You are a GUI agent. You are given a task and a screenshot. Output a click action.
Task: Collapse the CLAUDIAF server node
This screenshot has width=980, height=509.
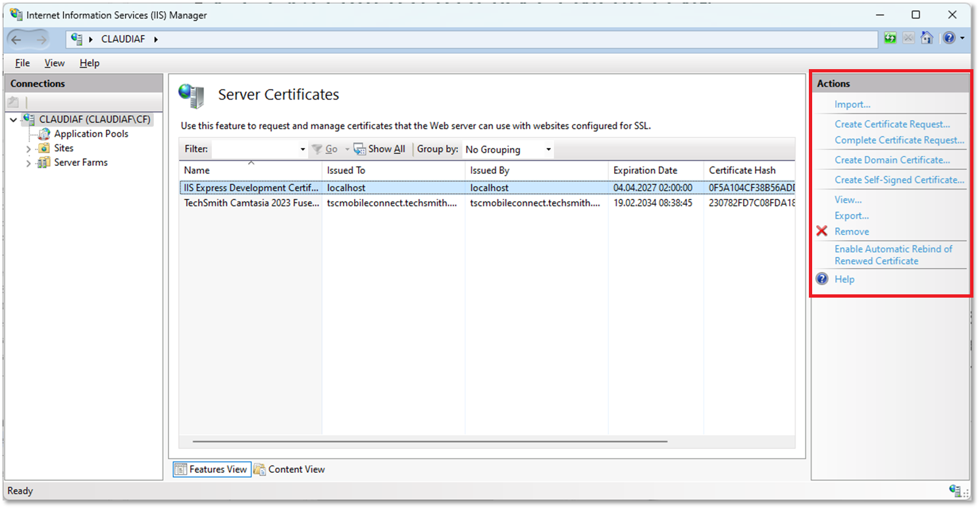(14, 120)
